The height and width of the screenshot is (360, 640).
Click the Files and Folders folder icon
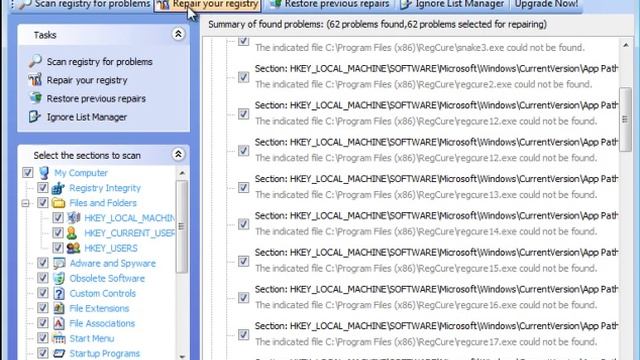[59, 202]
